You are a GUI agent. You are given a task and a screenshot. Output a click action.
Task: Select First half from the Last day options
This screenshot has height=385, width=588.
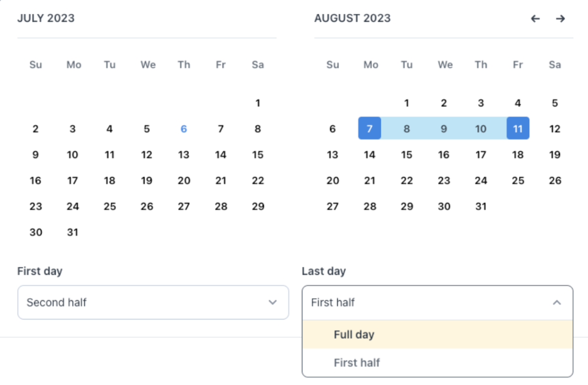[357, 363]
